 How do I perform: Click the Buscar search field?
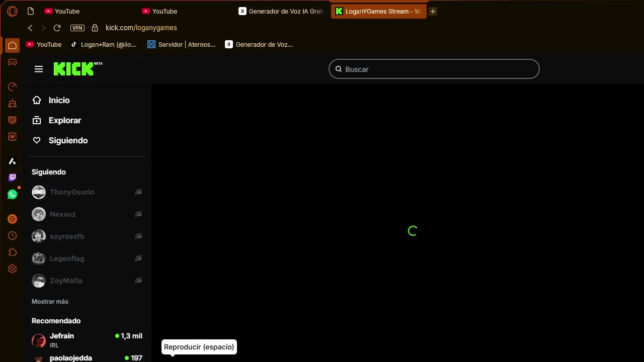click(x=434, y=69)
